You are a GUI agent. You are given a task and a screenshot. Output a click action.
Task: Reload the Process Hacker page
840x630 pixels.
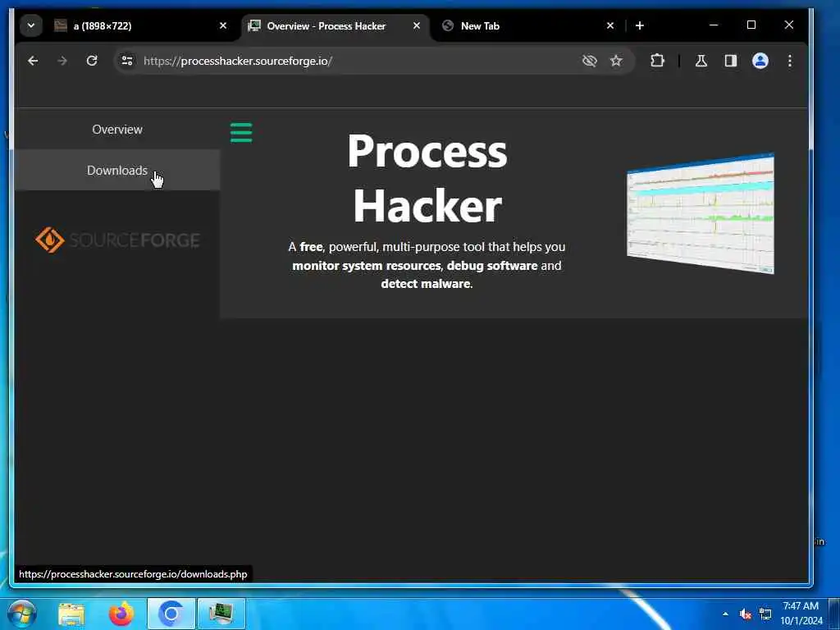tap(92, 61)
